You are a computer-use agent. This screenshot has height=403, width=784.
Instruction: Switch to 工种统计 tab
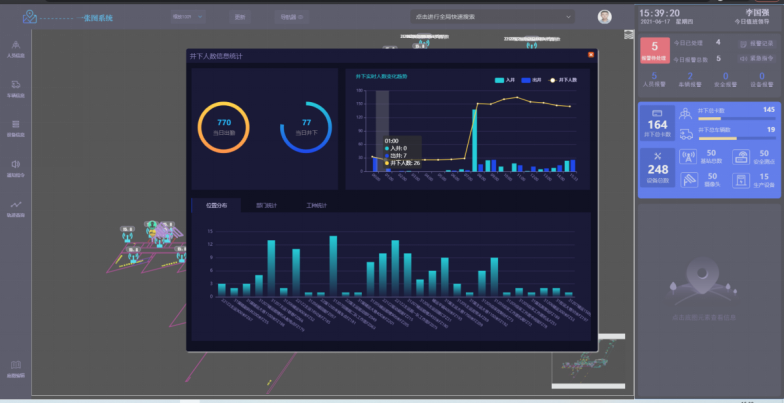point(316,206)
